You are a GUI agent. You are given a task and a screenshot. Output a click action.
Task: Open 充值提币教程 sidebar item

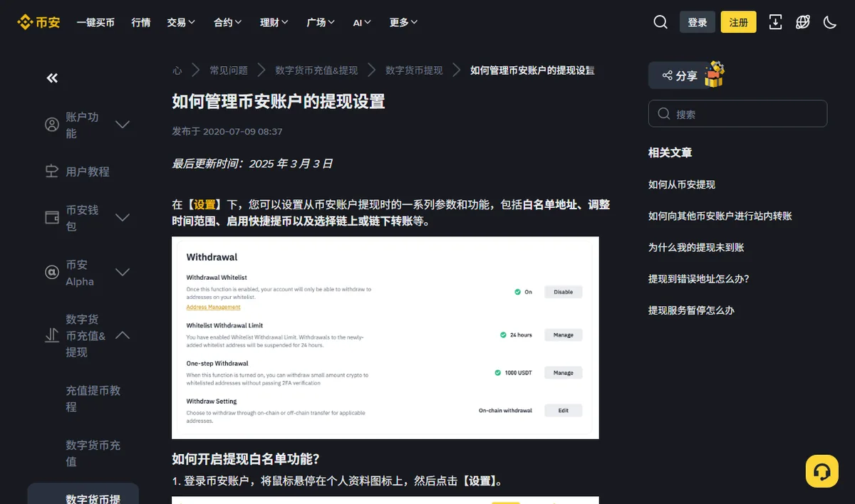pyautogui.click(x=93, y=399)
